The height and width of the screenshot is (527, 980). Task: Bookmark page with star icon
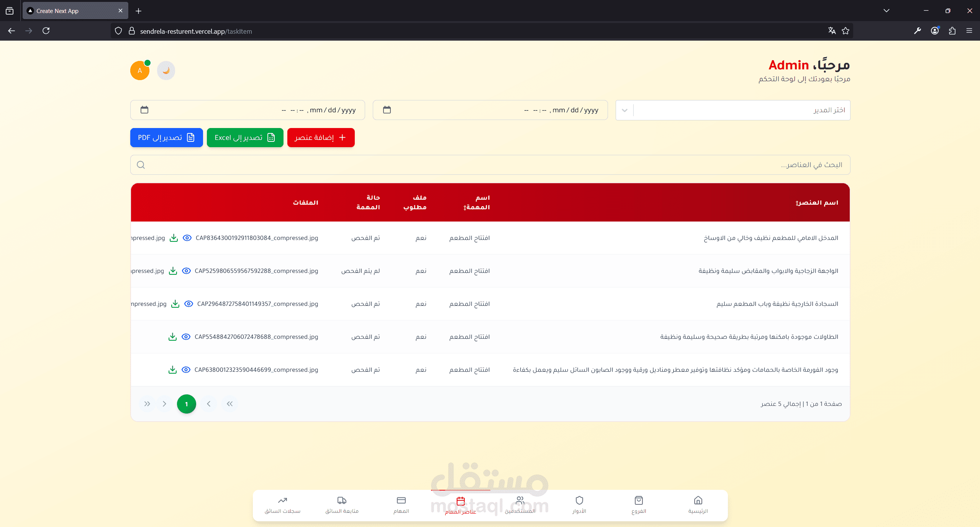click(846, 31)
